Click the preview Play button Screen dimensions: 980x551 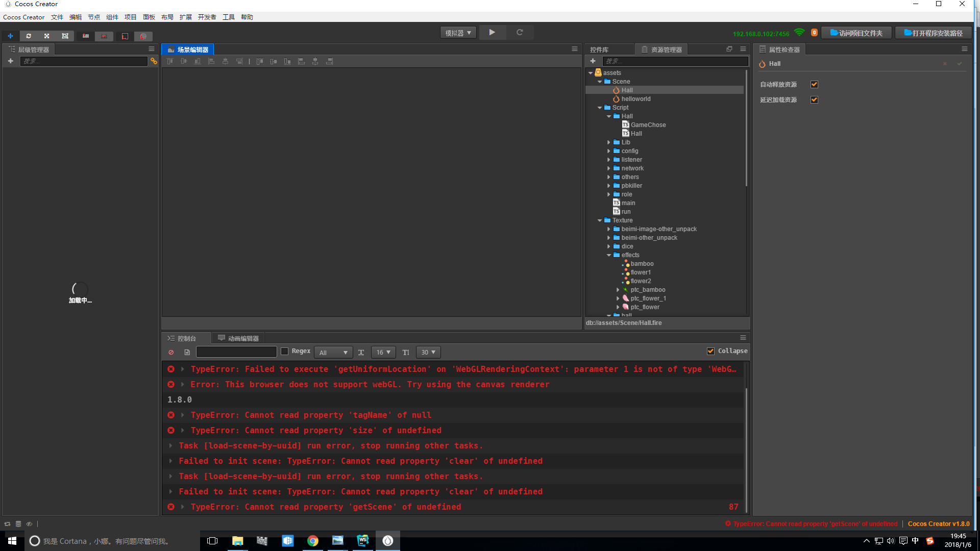coord(492,33)
